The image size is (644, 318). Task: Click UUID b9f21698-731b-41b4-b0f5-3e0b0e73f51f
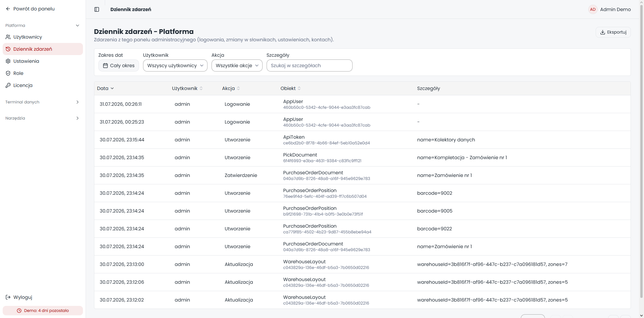323,214
